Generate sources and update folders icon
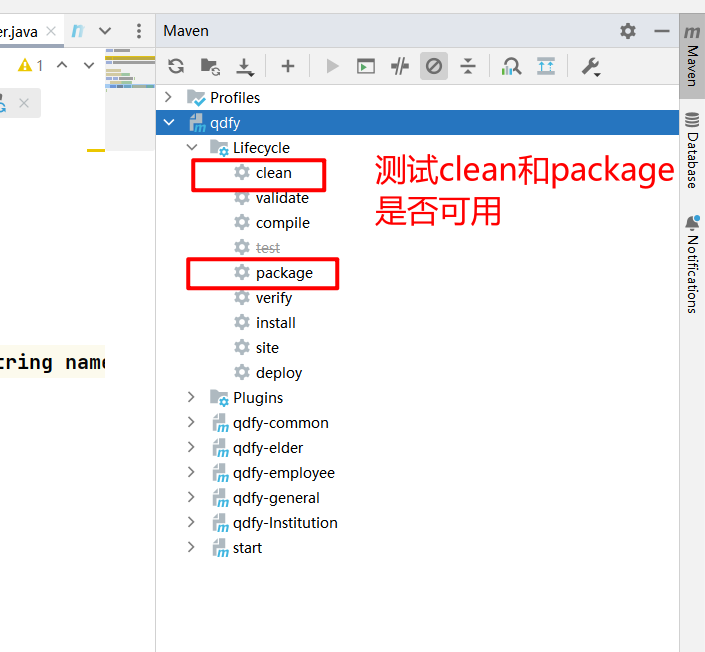705x652 pixels. [210, 66]
